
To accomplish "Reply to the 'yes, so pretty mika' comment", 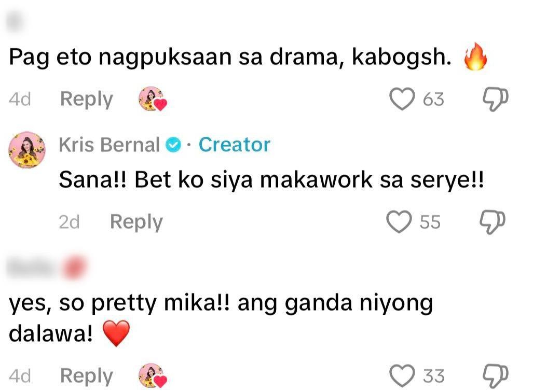I will (x=86, y=375).
